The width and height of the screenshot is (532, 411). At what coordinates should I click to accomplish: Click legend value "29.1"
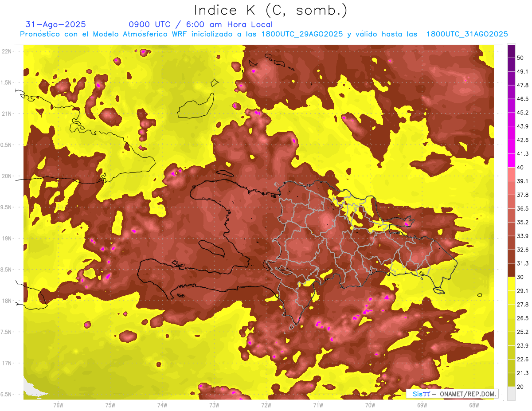tap(523, 291)
